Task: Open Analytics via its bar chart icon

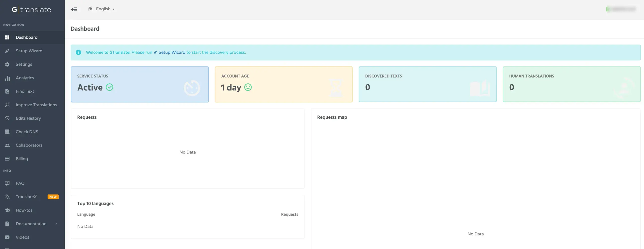Action: tap(7, 78)
